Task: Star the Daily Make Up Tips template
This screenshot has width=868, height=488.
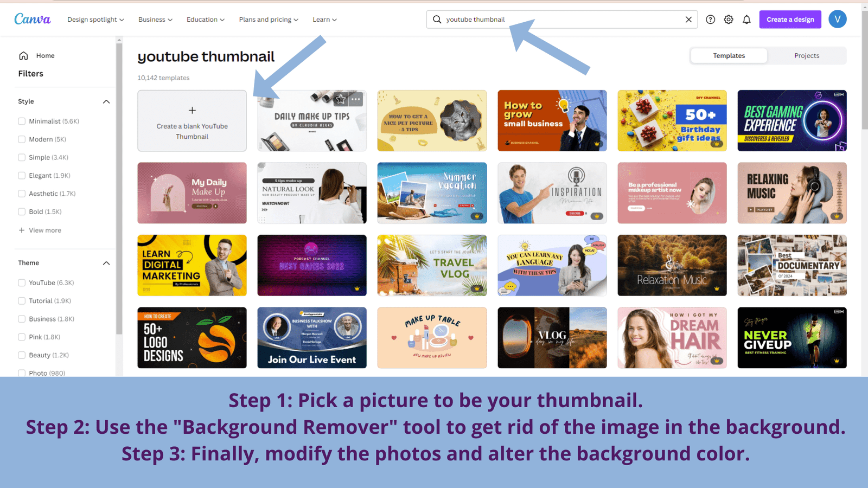Action: tap(340, 99)
